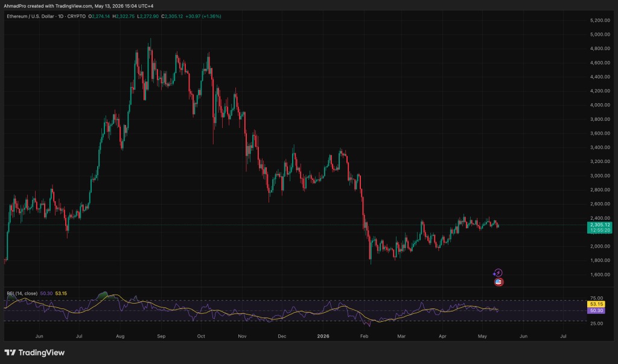Click the 25.00 RSI axis label

[597, 324]
